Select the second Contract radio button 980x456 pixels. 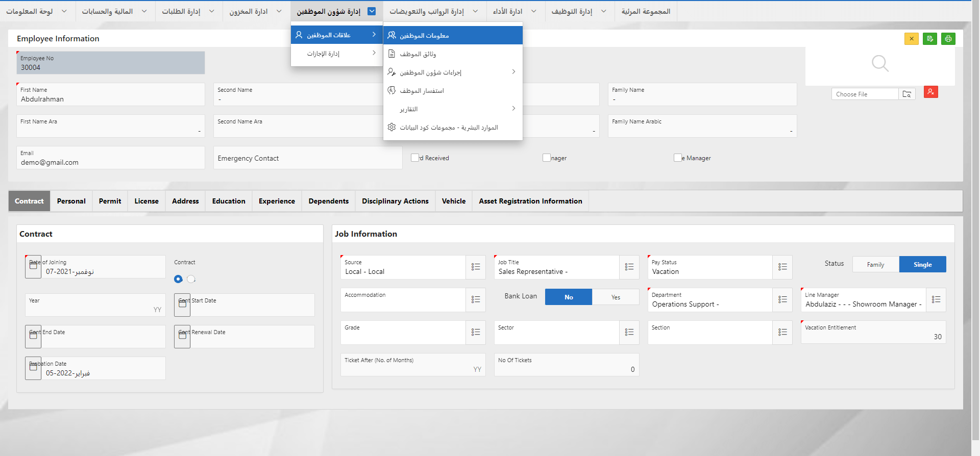click(x=191, y=279)
